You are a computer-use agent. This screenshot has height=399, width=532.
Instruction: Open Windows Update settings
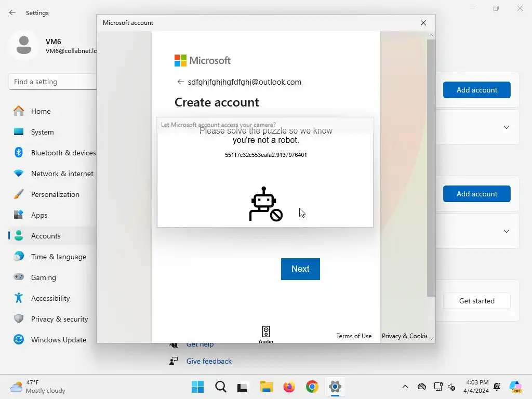tap(52, 340)
